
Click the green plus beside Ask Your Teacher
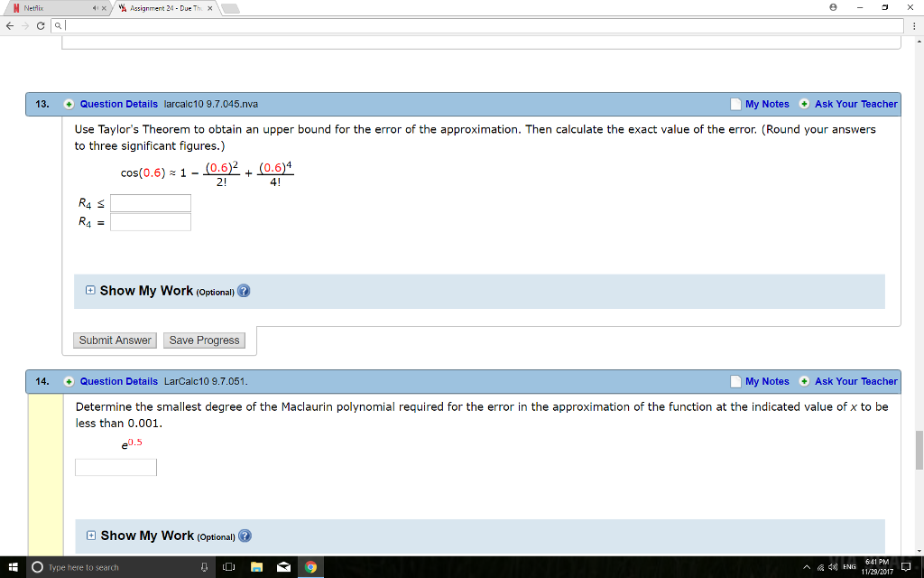coord(802,104)
